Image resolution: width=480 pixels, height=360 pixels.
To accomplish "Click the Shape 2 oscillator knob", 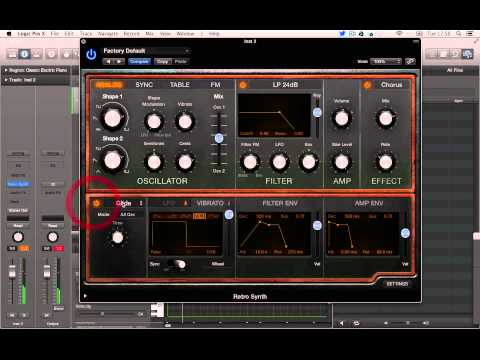I will click(112, 161).
